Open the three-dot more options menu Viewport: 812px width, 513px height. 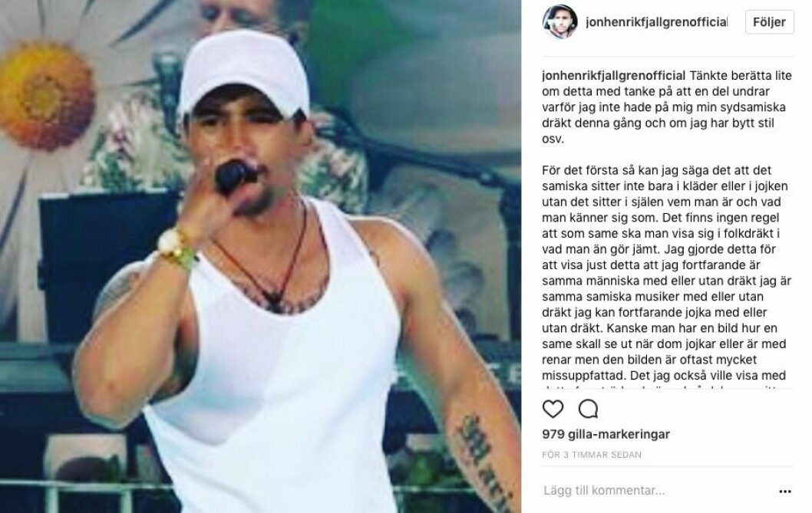click(x=785, y=492)
